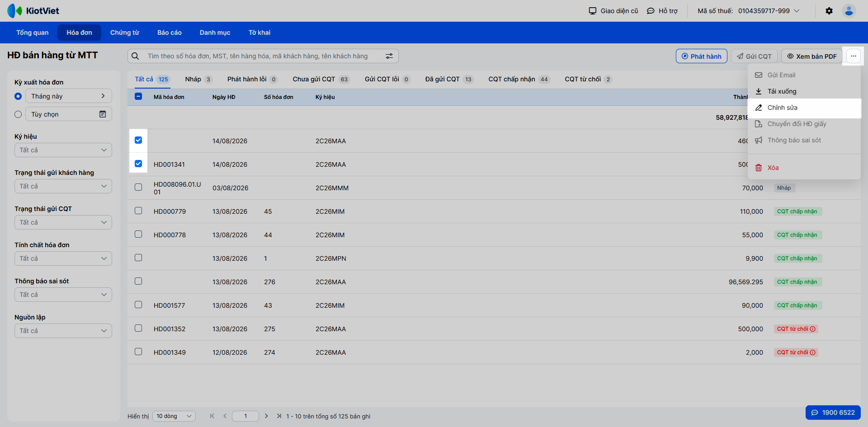This screenshot has width=868, height=427.
Task: Click Xem bản PDF button
Action: [x=812, y=56]
